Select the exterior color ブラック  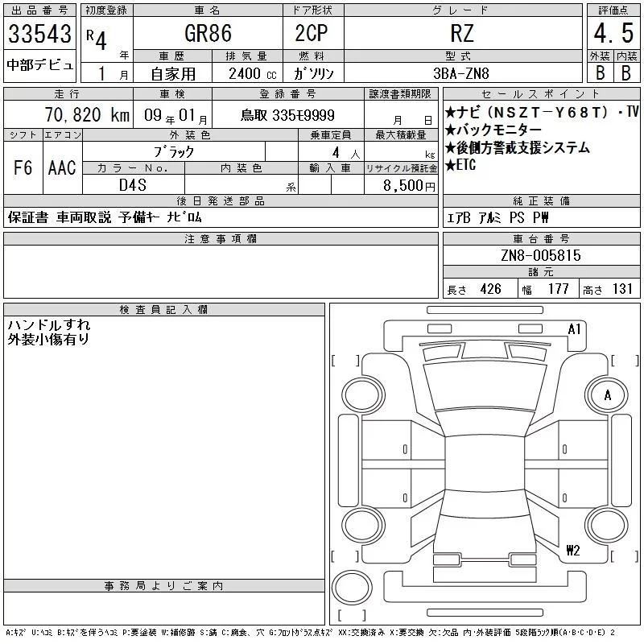174,152
